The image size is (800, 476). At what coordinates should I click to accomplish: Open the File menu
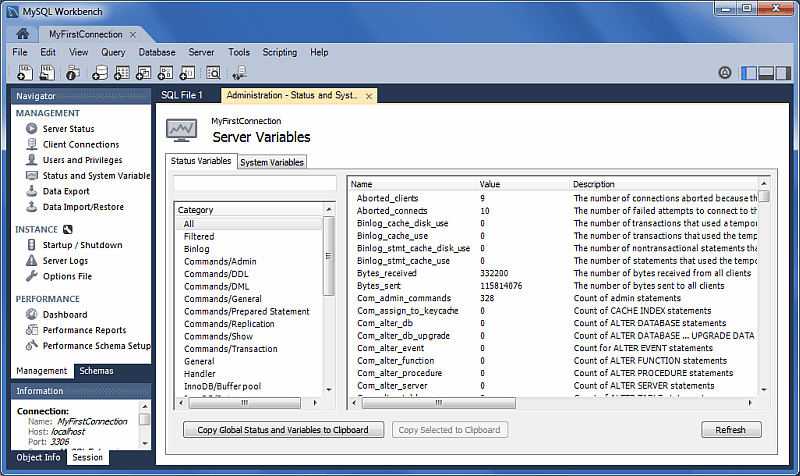pyautogui.click(x=20, y=52)
